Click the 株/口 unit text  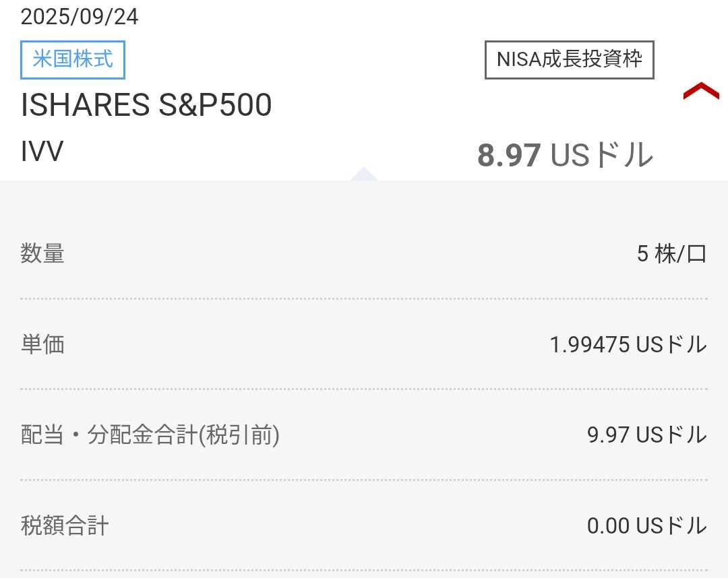681,254
